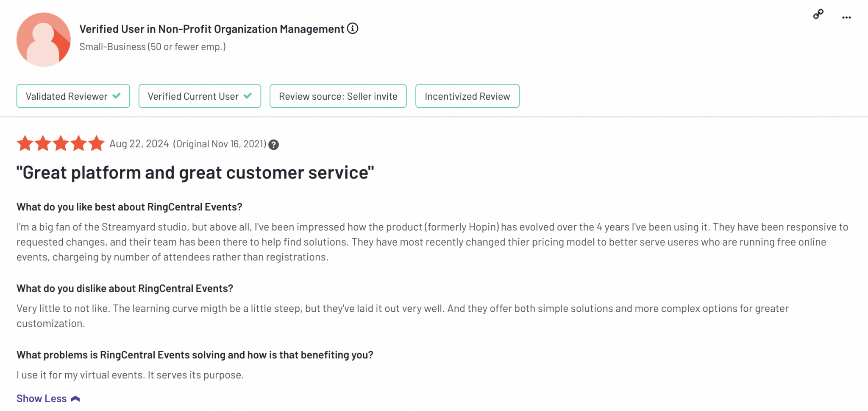Click the Show Less link

coord(42,399)
